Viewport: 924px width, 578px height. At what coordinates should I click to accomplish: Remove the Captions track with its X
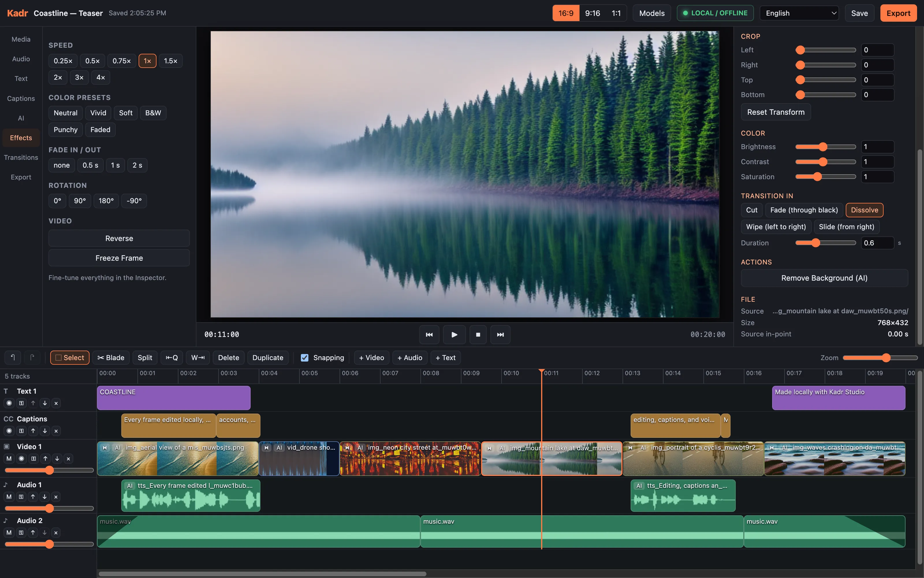click(56, 431)
